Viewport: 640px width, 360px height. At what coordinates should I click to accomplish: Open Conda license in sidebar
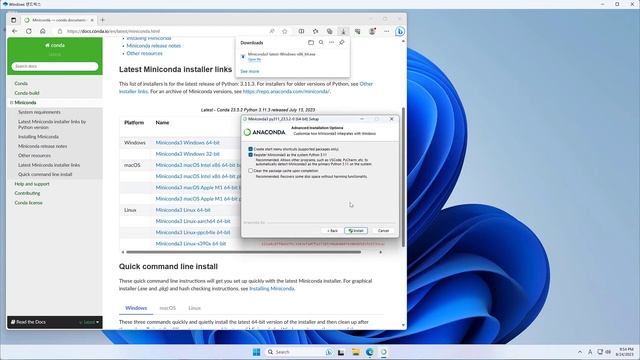tap(29, 203)
